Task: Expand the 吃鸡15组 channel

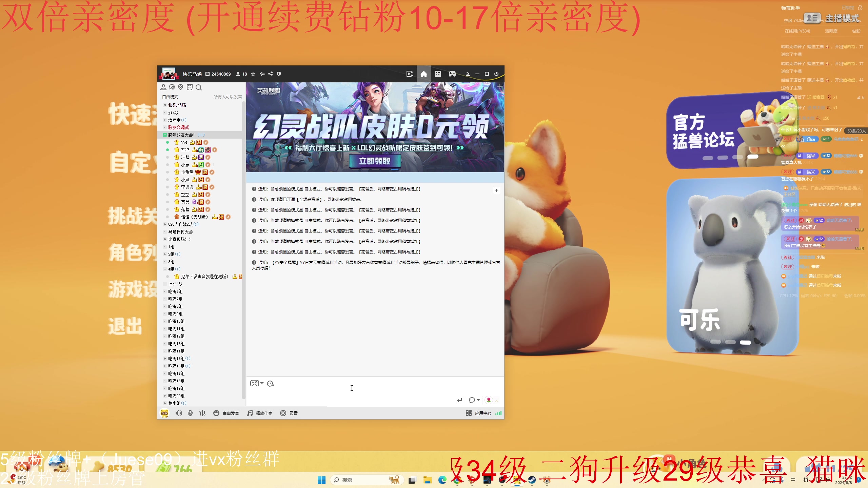Action: [x=165, y=359]
